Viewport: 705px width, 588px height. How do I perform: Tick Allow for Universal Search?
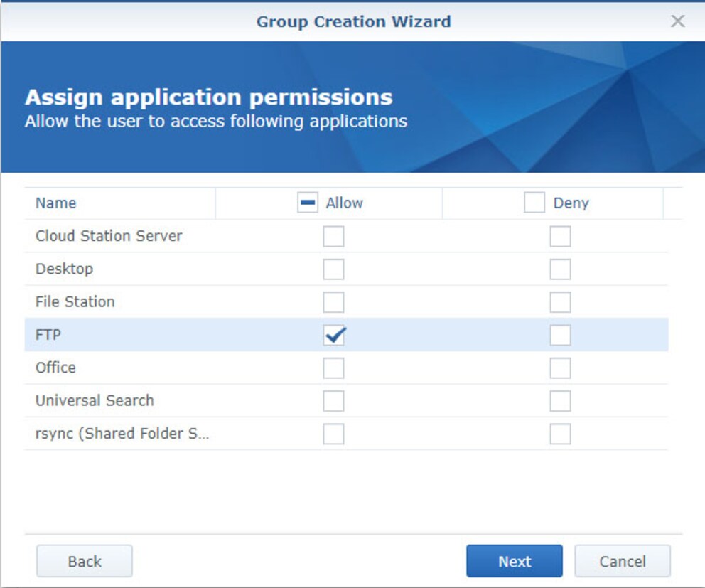click(333, 401)
